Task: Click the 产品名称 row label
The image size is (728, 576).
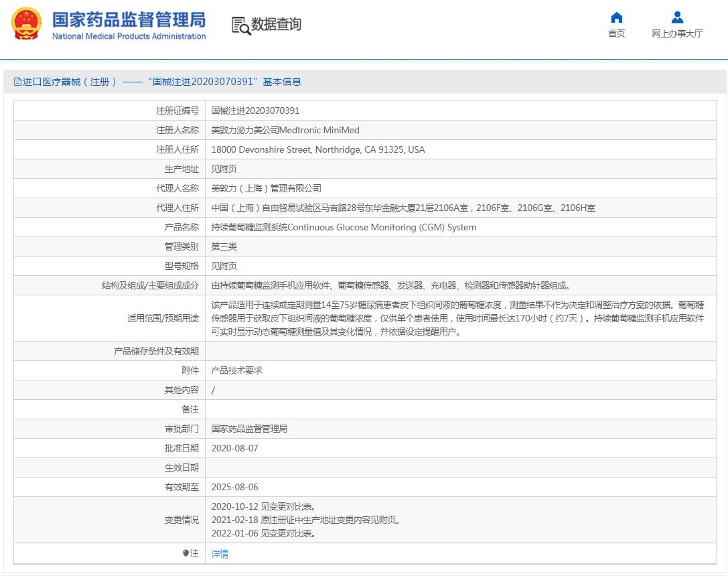Action: coord(181,228)
